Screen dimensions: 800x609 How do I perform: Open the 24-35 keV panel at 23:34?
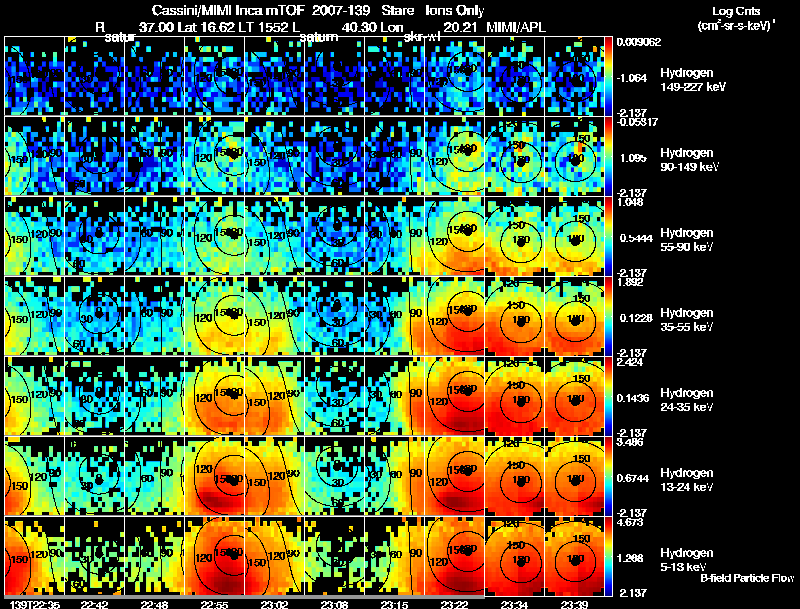(515, 396)
